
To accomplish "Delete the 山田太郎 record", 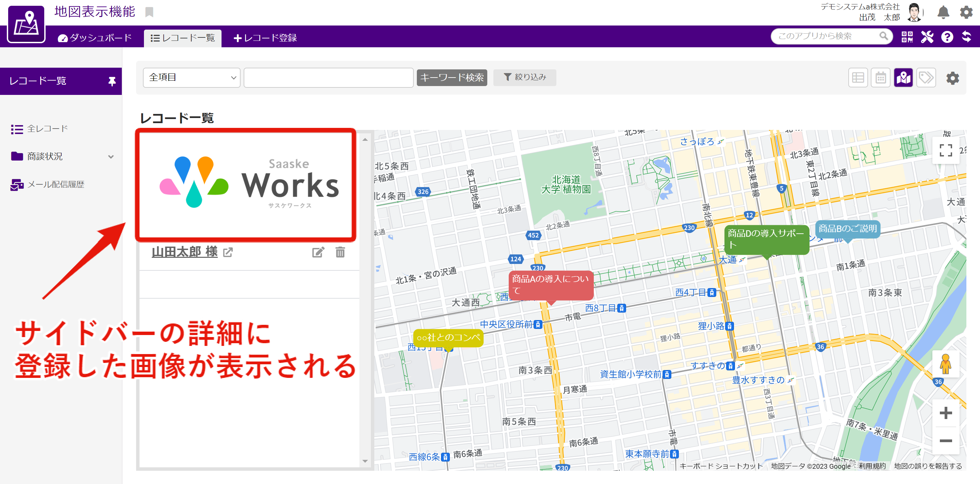I will [x=340, y=252].
